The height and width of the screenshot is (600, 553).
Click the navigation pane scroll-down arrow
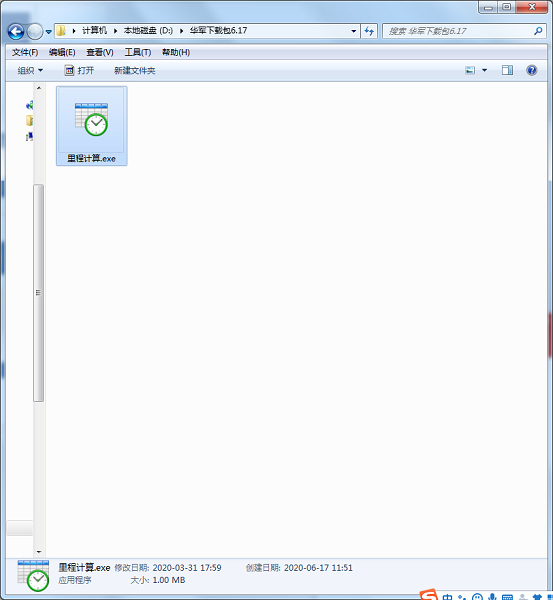click(39, 552)
